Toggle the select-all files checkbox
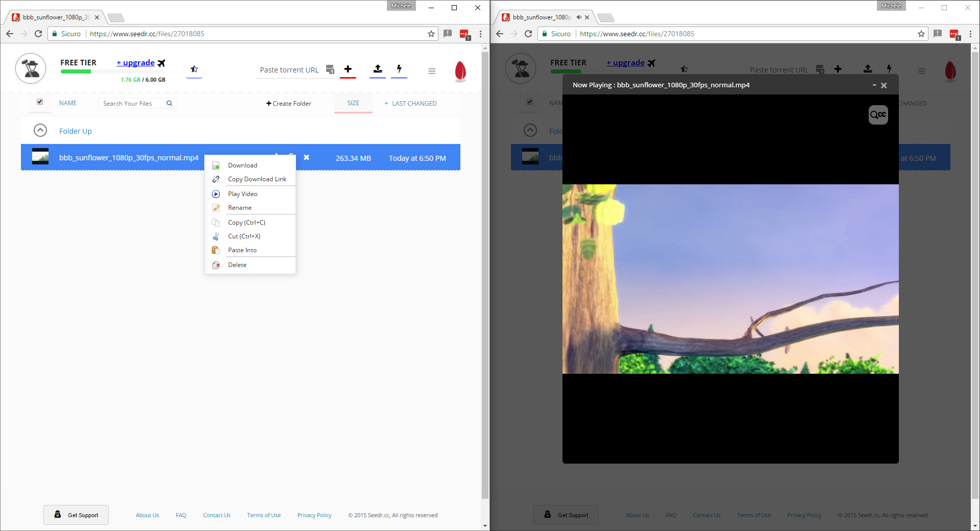The height and width of the screenshot is (531, 980). click(40, 102)
